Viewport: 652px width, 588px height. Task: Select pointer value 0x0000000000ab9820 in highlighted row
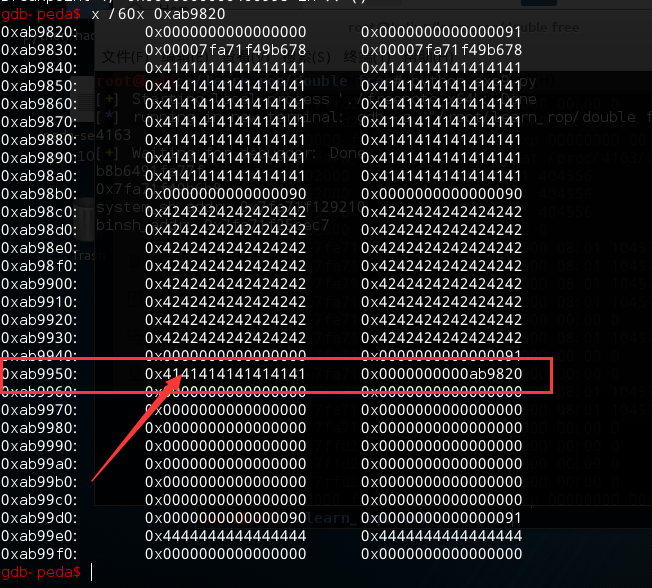[441, 373]
